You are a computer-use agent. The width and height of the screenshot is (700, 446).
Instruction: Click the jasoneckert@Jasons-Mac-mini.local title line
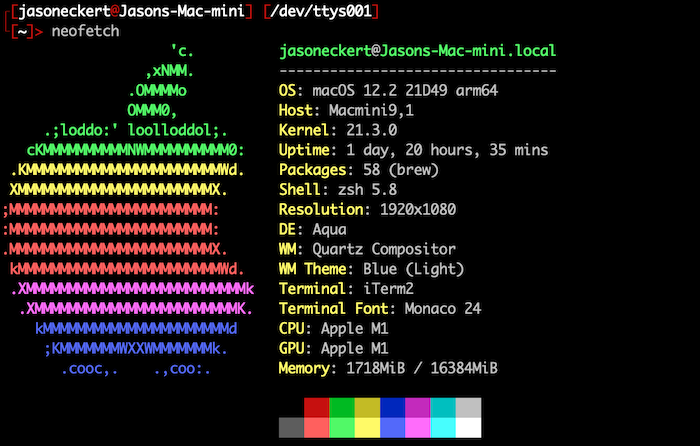pyautogui.click(x=417, y=51)
